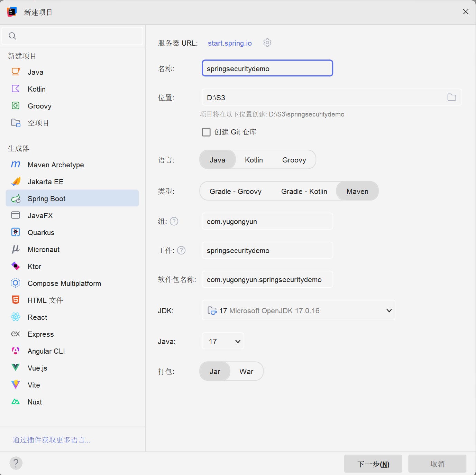Choose Kotlin as the project language
Viewport: 476px width, 475px height.
coord(254,160)
